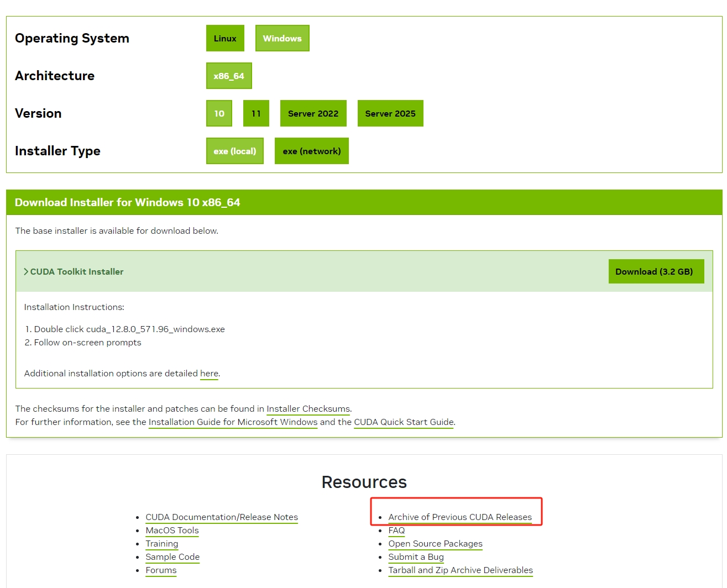Open the MacOS Tools link
Viewport: 727px width, 588px height.
point(172,531)
